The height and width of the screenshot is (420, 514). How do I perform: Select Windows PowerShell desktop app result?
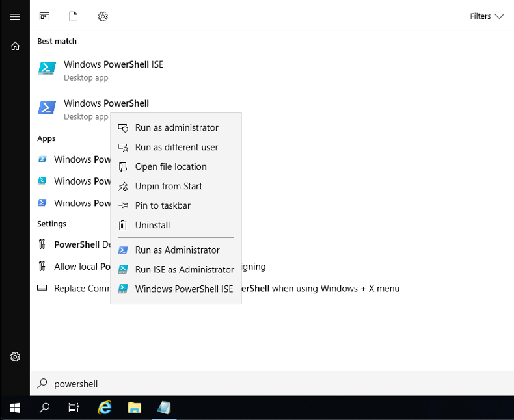[x=106, y=109]
